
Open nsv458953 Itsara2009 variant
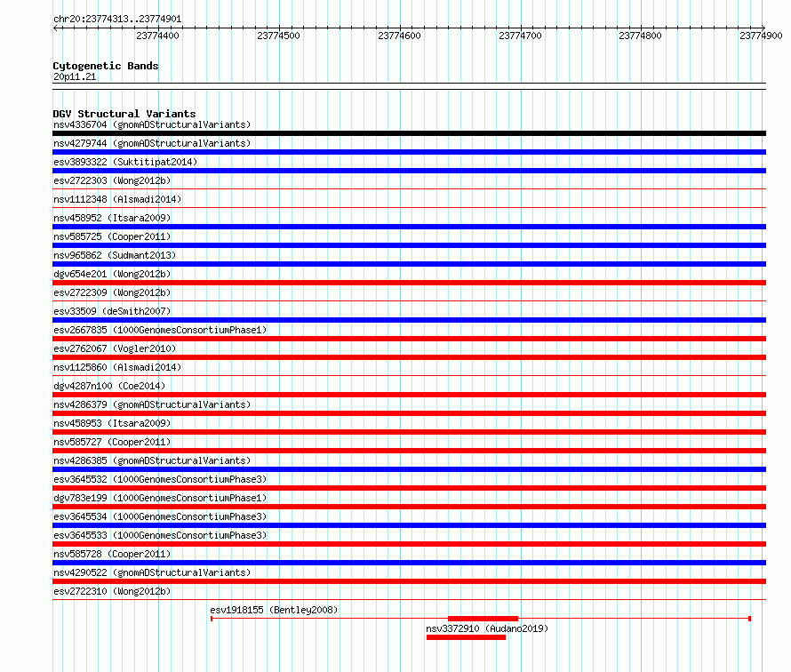click(112, 423)
